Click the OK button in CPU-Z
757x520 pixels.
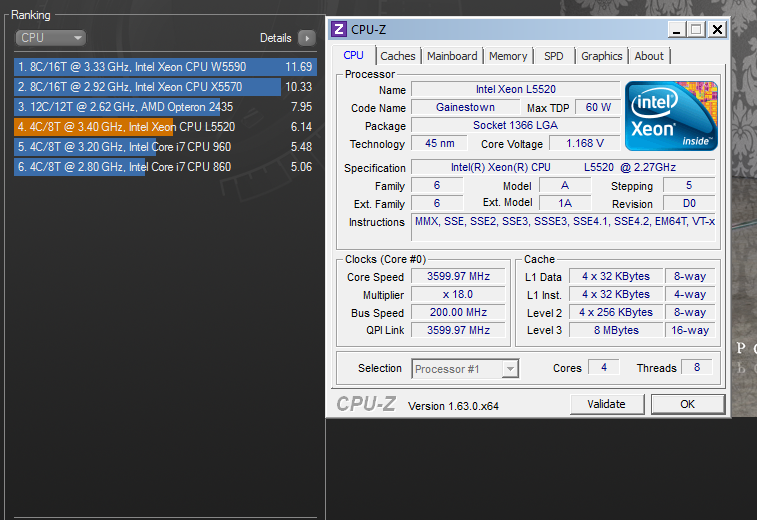point(687,404)
